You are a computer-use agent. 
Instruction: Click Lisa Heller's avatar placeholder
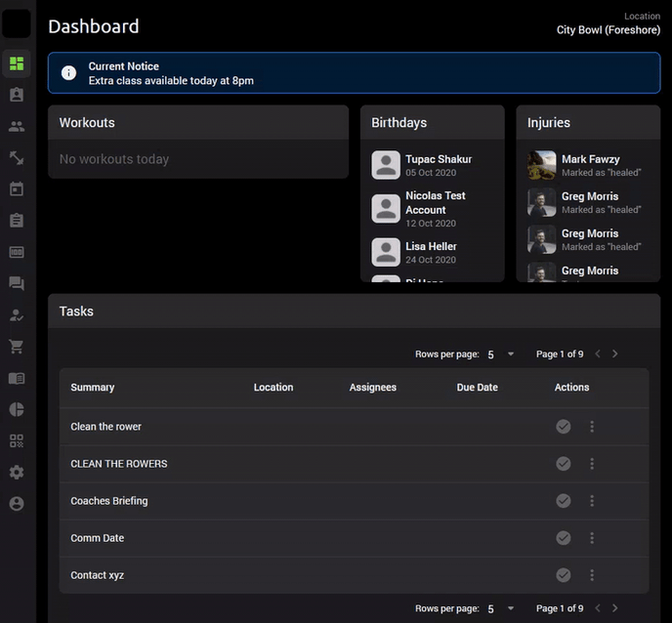pos(386,252)
